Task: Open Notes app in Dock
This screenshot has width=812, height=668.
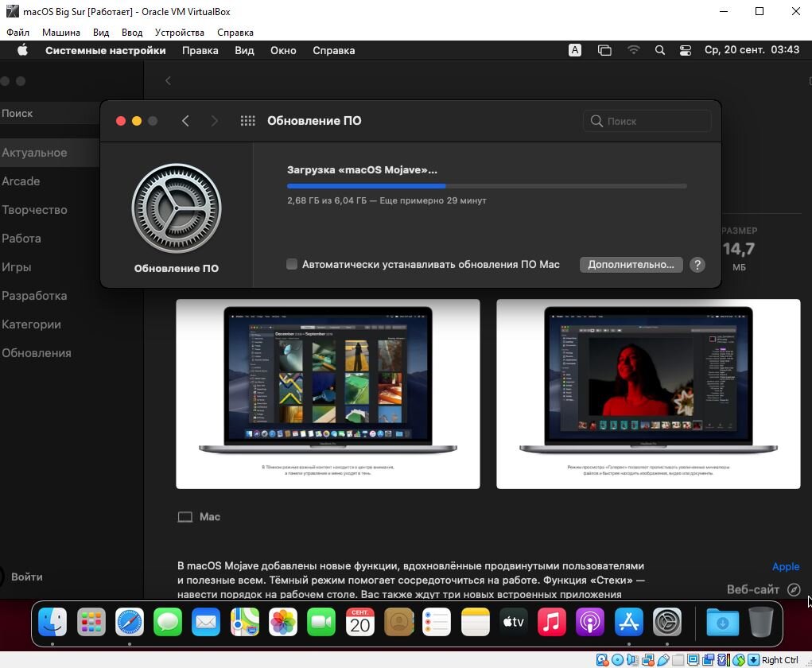Action: [475, 622]
